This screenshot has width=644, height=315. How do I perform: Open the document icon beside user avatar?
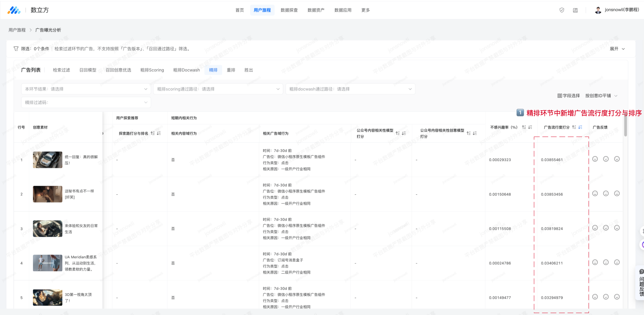pos(575,10)
